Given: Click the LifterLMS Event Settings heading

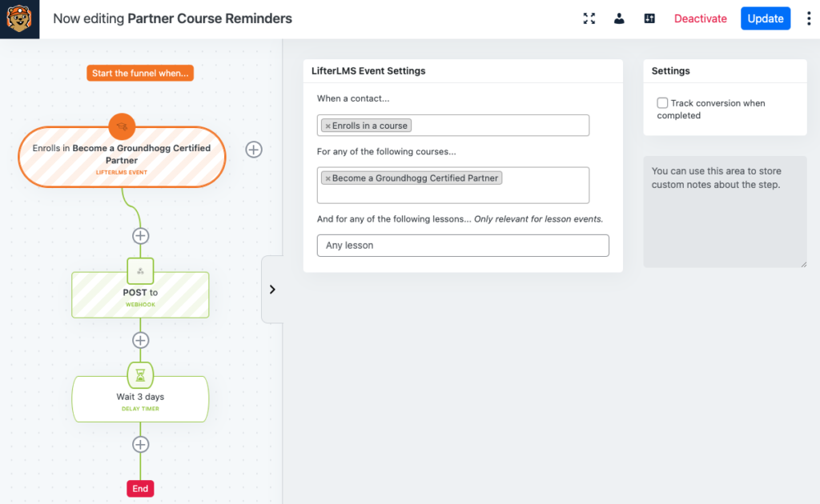Looking at the screenshot, I should click(x=368, y=71).
